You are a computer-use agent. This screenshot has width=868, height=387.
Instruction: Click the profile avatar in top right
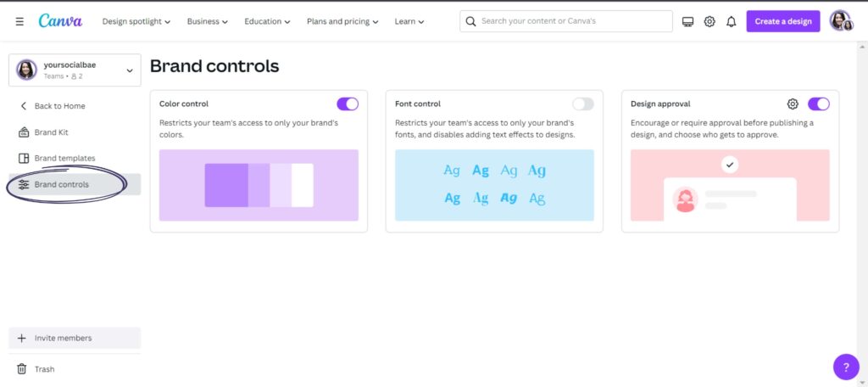(841, 21)
